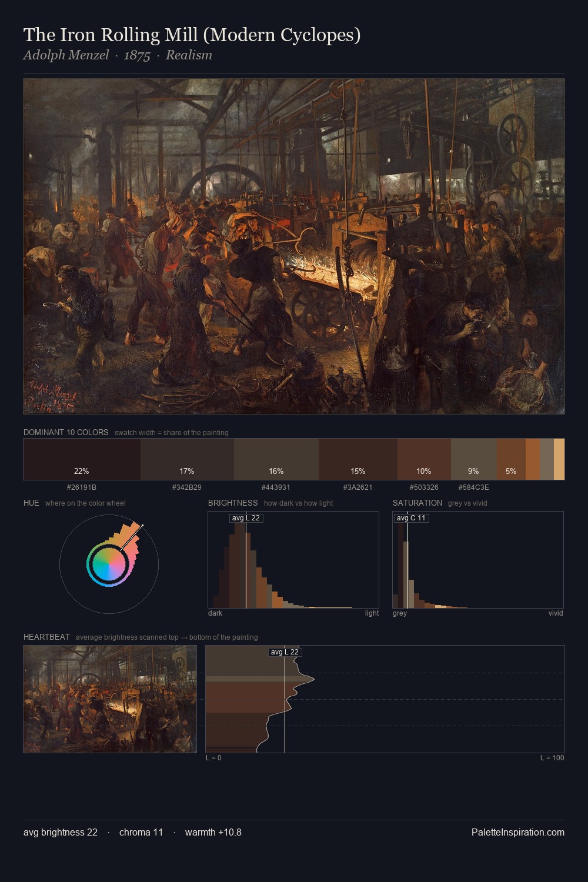Viewport: 588px width, 882px height.
Task: Click the 'SATURATION' section heading
Action: (417, 503)
